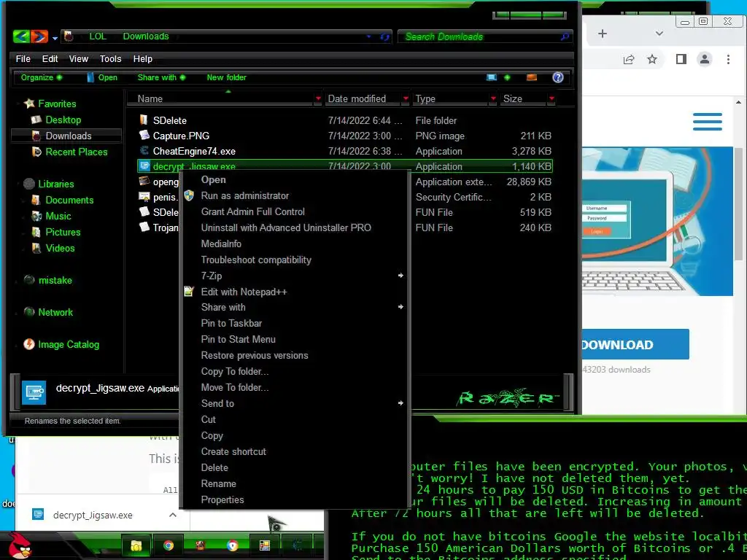Viewport: 747px width, 560px height.
Task: Open the Size column filter dropdown
Action: 551,98
